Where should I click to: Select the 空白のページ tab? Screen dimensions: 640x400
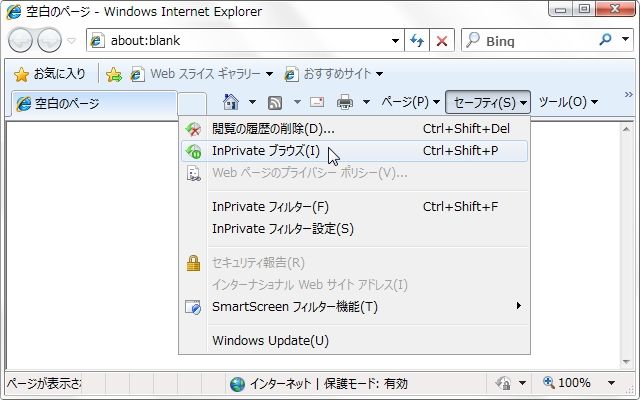pos(94,104)
